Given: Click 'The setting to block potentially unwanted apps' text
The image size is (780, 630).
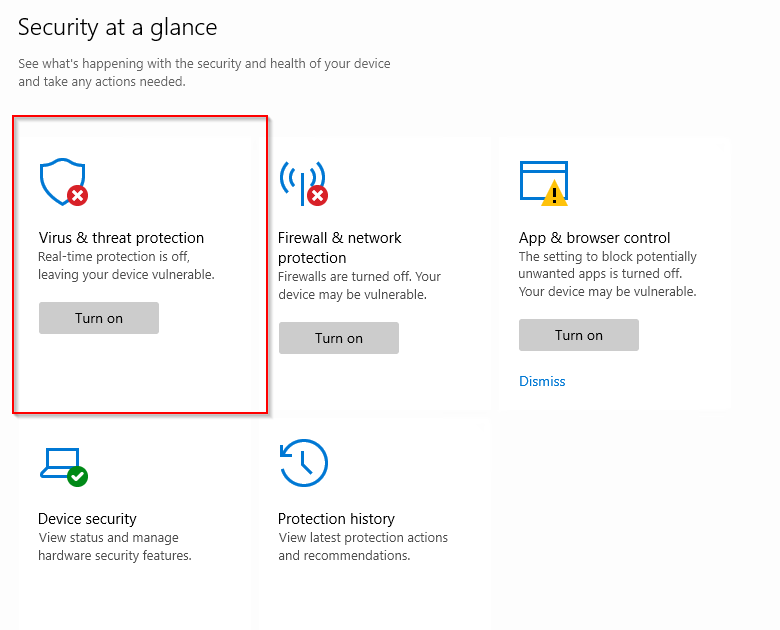Looking at the screenshot, I should (607, 274).
